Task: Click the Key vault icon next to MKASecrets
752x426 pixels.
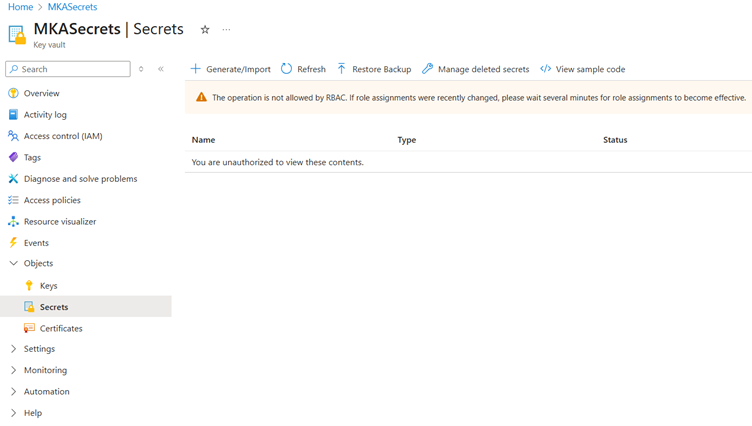Action: 17,35
